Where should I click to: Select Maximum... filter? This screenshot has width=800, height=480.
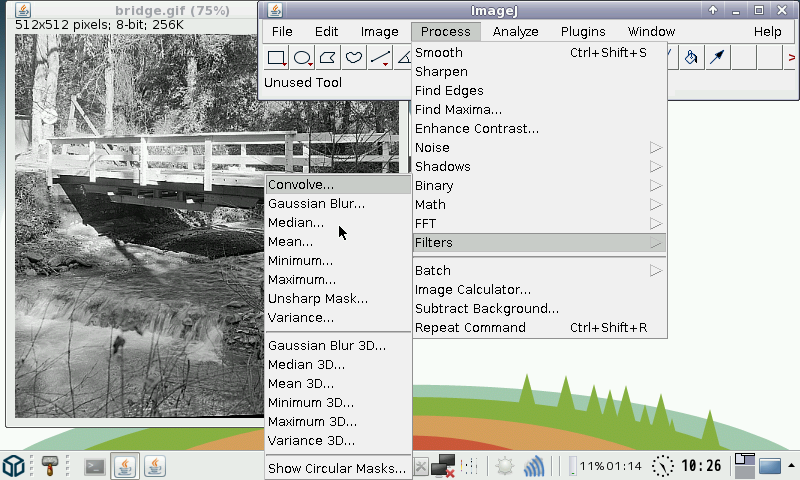click(338, 280)
